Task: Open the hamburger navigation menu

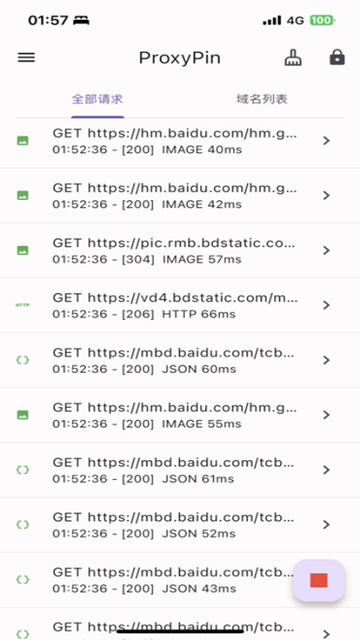Action: (27, 58)
